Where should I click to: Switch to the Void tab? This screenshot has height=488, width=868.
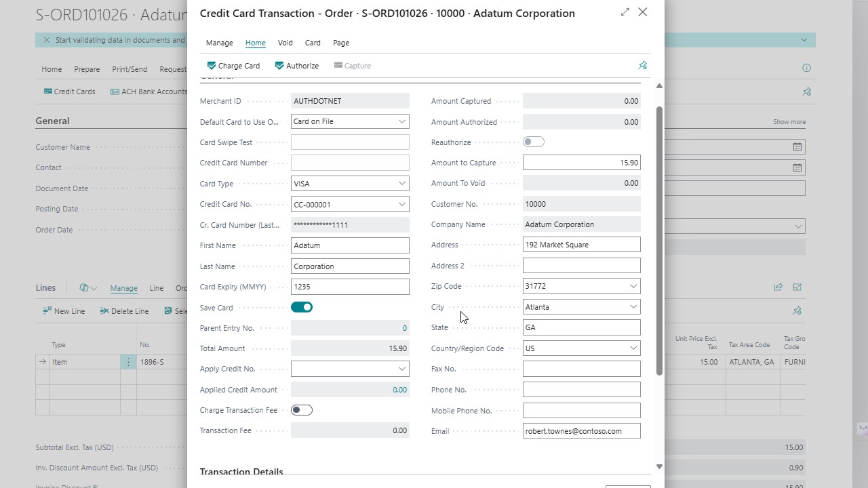tap(285, 43)
